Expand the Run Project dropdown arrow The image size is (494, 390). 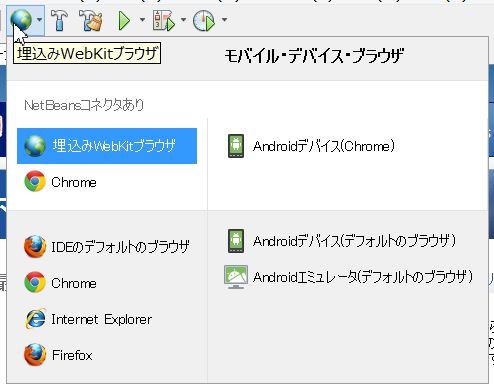(x=142, y=20)
